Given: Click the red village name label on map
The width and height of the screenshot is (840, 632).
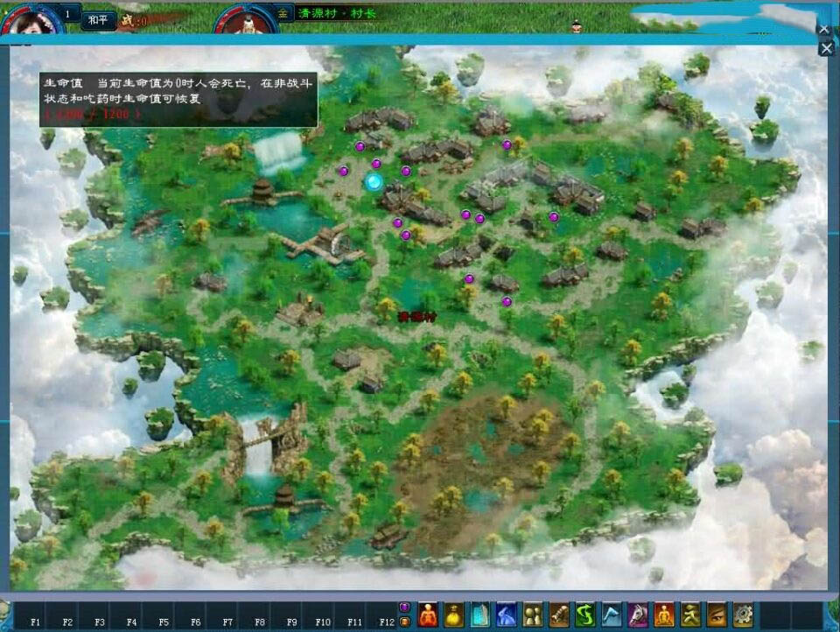Looking at the screenshot, I should pyautogui.click(x=417, y=317).
